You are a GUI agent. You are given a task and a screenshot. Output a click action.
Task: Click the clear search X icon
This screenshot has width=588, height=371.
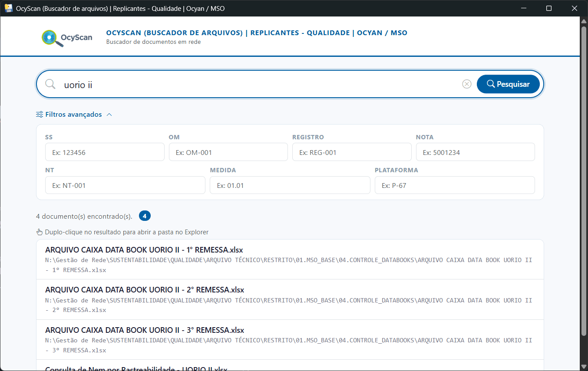[x=467, y=84]
